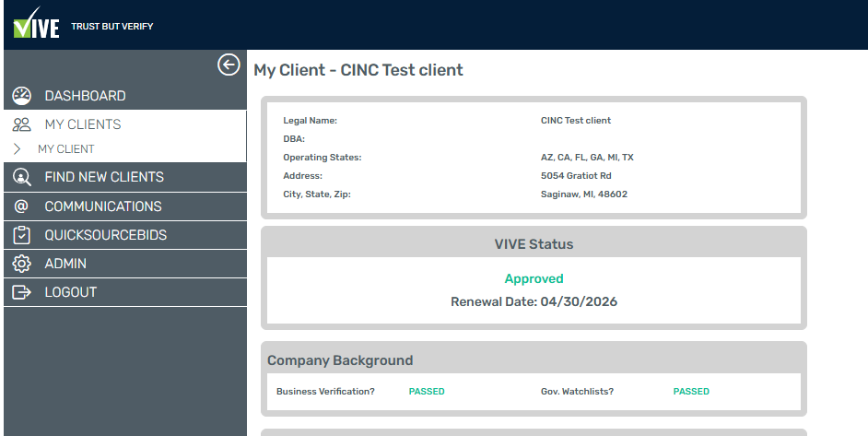Click the page title My Client - CINC Test client
This screenshot has width=868, height=436.
(x=358, y=70)
